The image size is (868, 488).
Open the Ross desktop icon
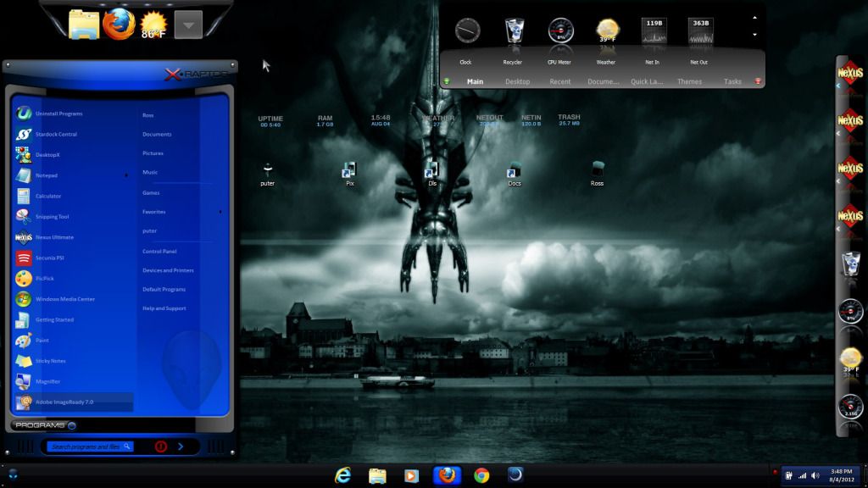point(597,174)
